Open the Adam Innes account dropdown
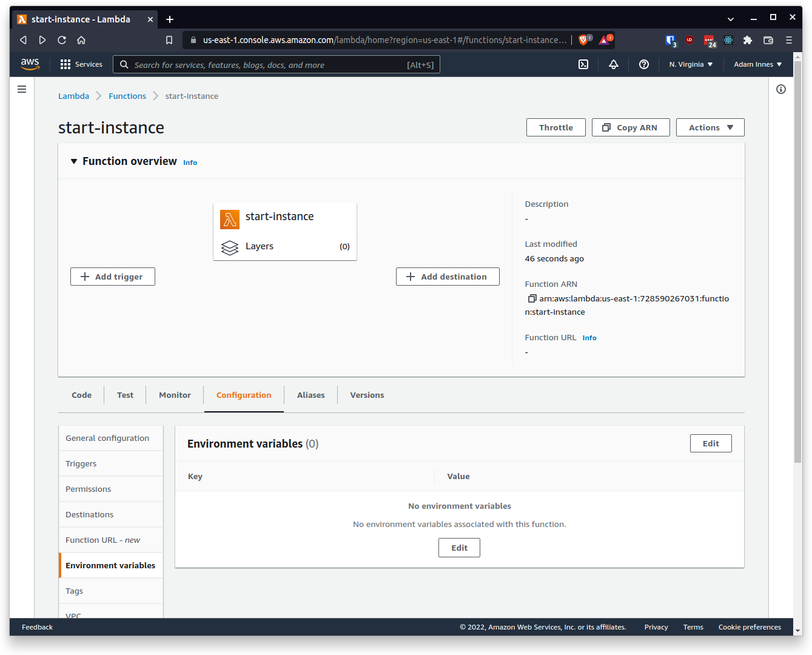Screen dimensions: 812x655 tap(757, 64)
